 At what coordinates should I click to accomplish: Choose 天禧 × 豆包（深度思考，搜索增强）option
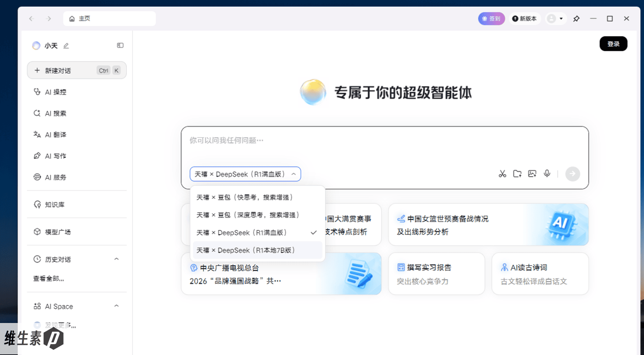(248, 215)
